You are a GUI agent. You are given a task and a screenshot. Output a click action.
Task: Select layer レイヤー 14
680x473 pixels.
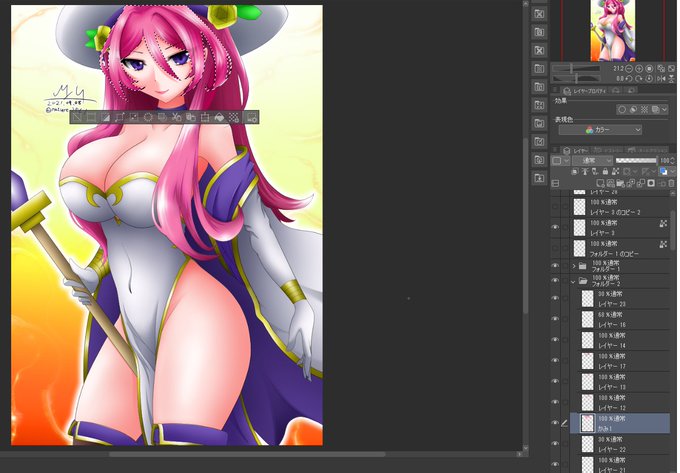[x=620, y=340]
